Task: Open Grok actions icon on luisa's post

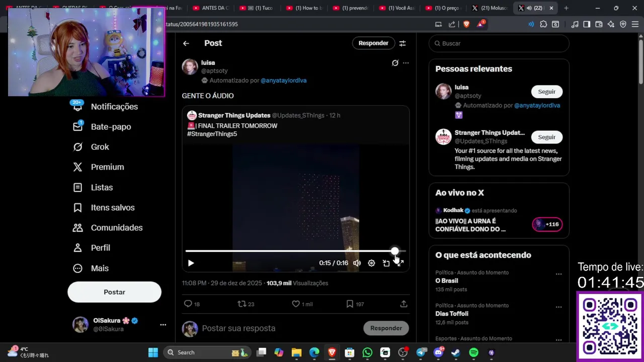Action: (x=395, y=63)
